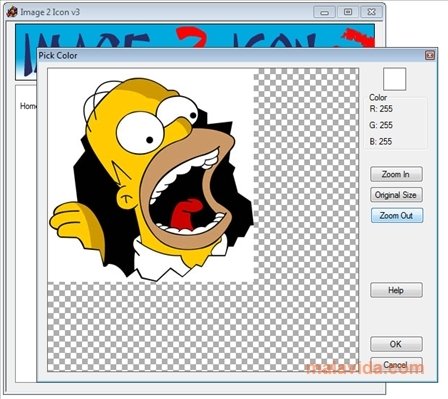448x399 pixels.
Task: Close the Image 2 Icon v3 window
Action: [x=371, y=12]
